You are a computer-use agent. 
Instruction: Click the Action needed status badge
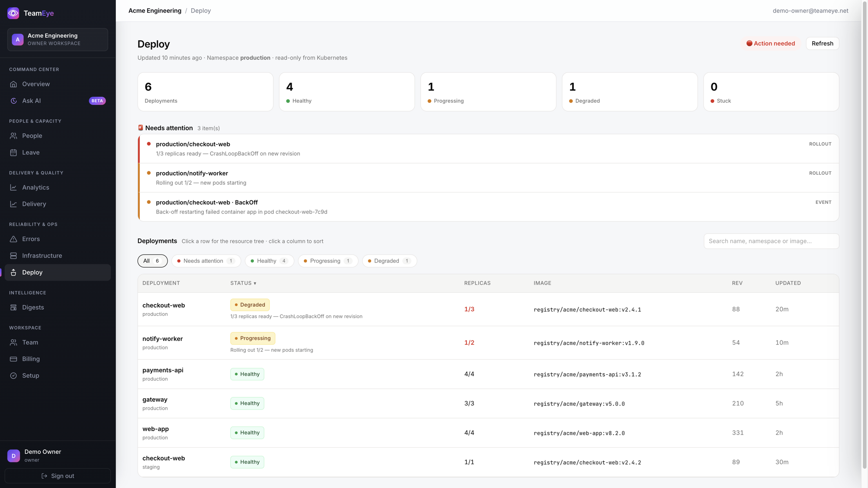click(x=771, y=43)
